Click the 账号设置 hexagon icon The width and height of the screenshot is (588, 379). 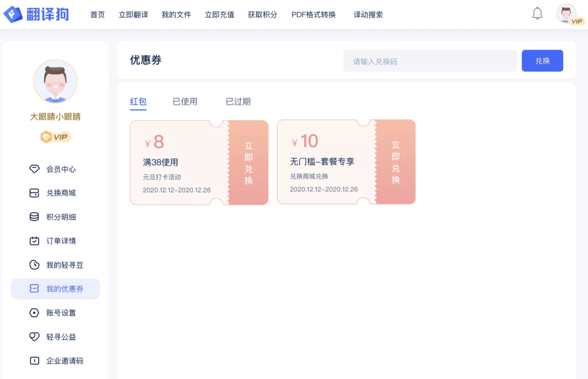(34, 313)
